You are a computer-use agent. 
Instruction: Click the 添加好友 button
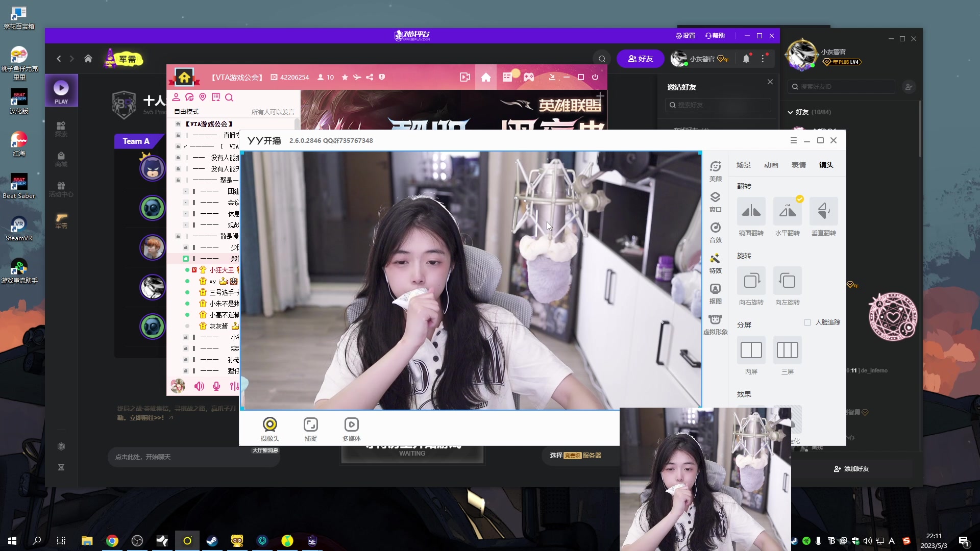pyautogui.click(x=851, y=469)
